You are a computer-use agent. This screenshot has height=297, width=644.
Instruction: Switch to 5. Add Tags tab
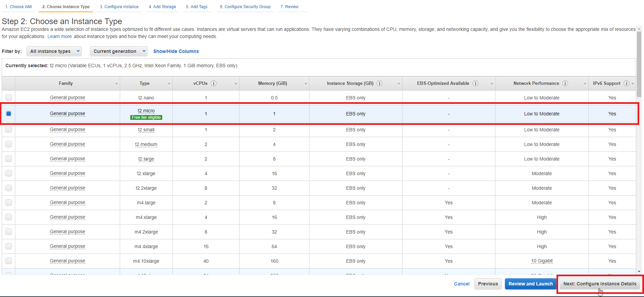pos(197,7)
